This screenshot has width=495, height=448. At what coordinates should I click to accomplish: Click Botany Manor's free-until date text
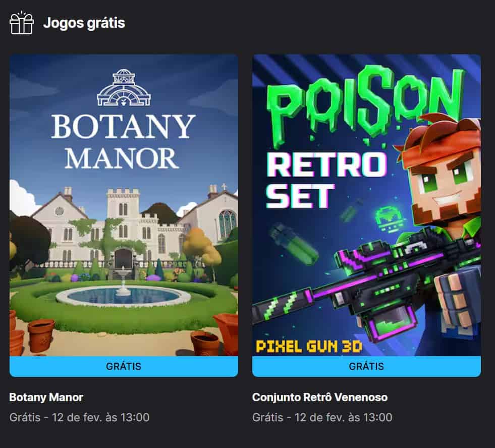click(80, 417)
